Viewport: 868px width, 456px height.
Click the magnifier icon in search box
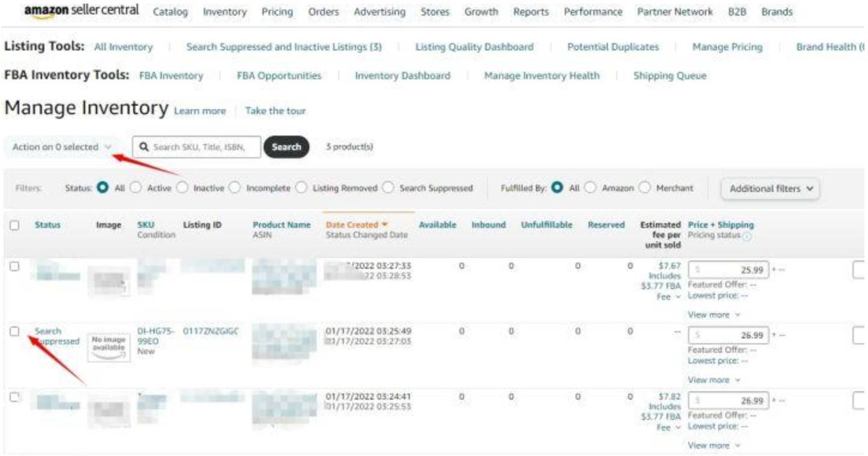click(144, 147)
